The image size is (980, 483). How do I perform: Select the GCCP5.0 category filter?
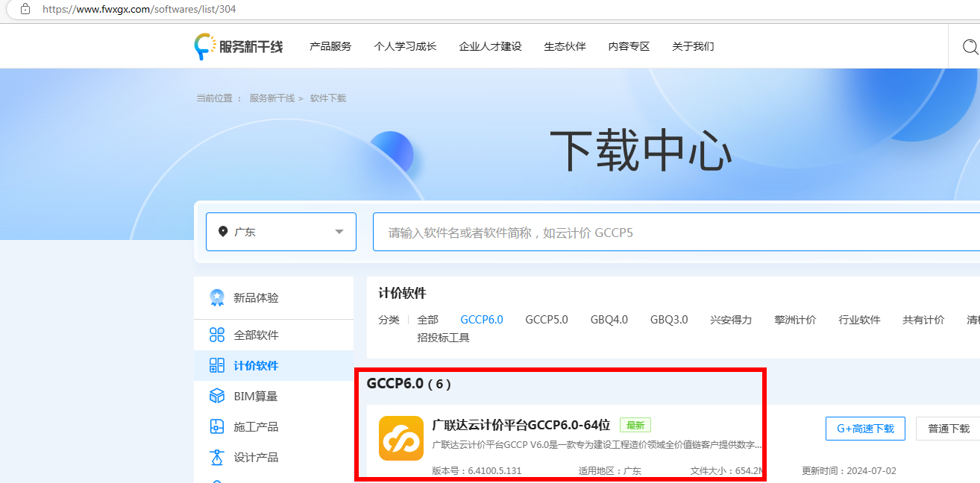tap(547, 320)
